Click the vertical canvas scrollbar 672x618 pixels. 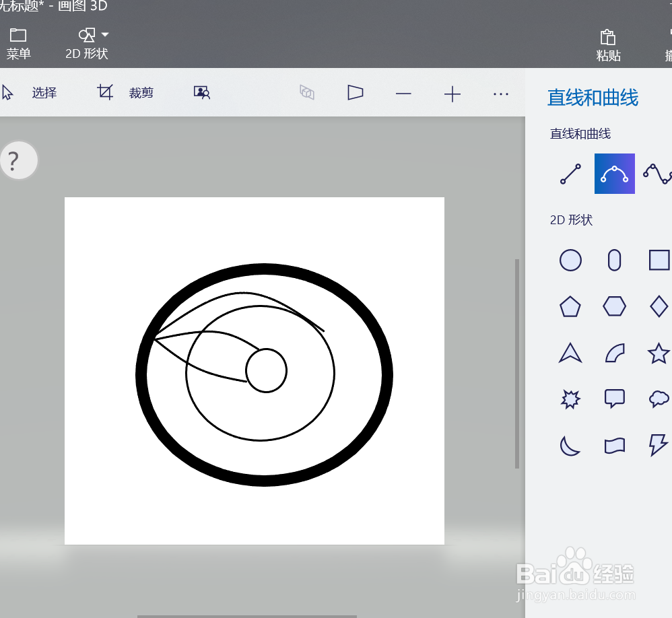pos(517,364)
